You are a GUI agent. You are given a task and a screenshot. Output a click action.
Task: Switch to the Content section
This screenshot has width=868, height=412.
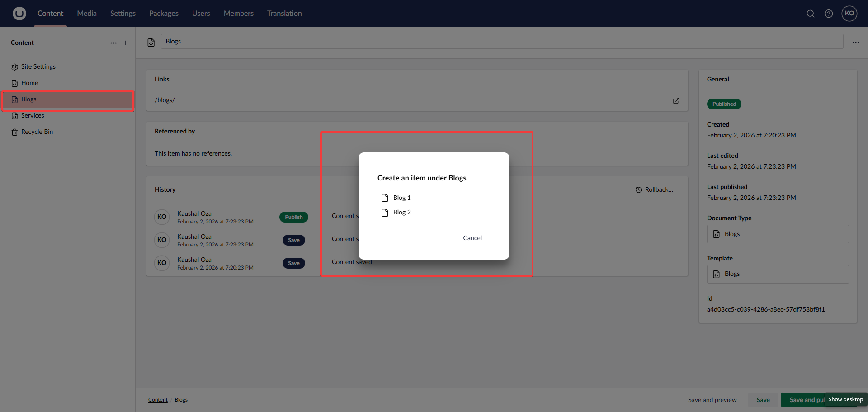click(x=50, y=14)
